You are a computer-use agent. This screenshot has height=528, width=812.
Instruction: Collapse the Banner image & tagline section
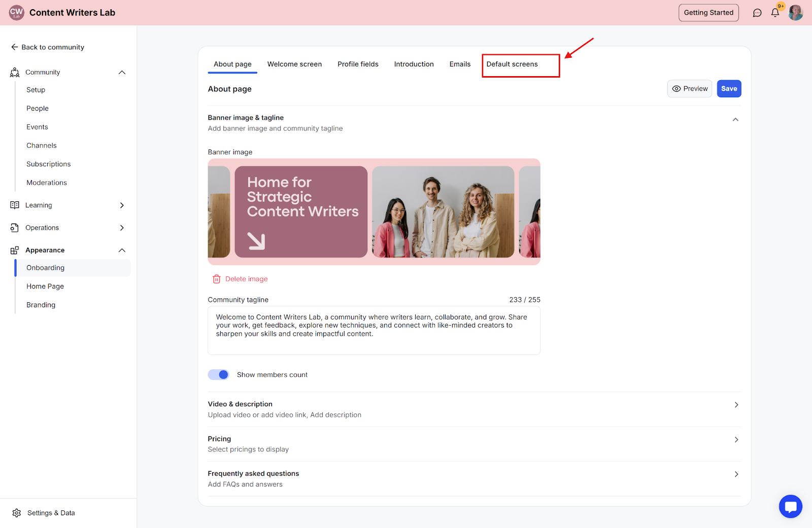[x=735, y=120]
